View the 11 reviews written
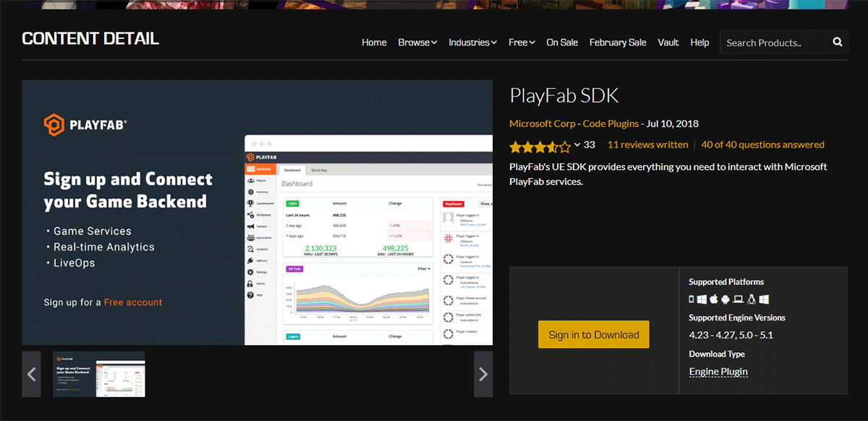Image resolution: width=868 pixels, height=421 pixels. [x=647, y=145]
